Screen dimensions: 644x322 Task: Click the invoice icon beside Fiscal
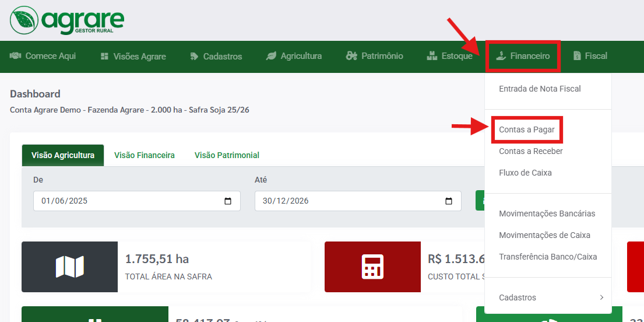click(x=577, y=56)
